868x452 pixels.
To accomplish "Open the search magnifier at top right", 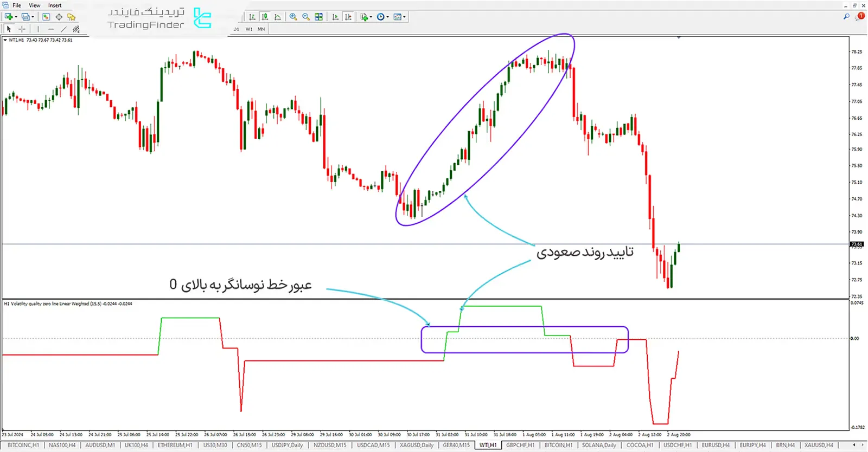I will click(846, 17).
